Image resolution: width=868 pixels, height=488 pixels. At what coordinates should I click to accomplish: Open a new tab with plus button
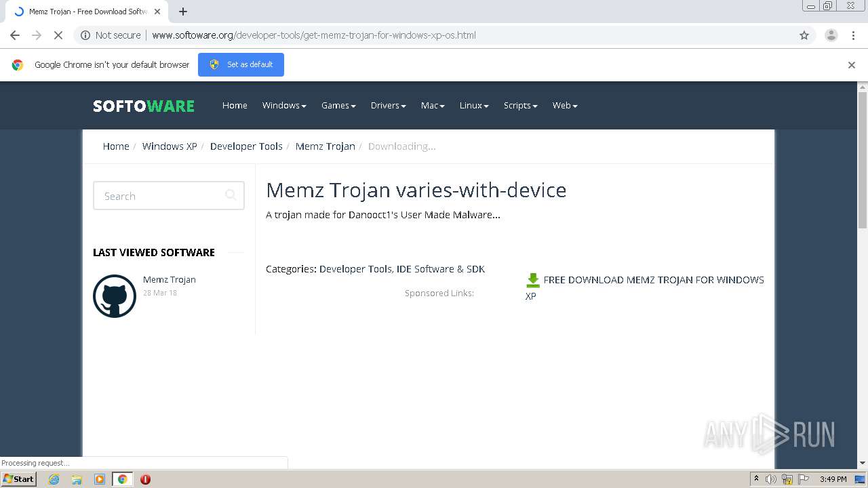pos(183,12)
